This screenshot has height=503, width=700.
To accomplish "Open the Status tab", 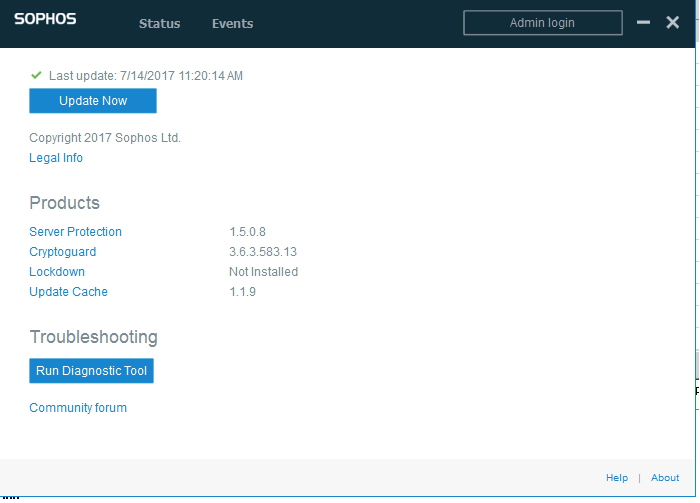I will click(x=159, y=24).
